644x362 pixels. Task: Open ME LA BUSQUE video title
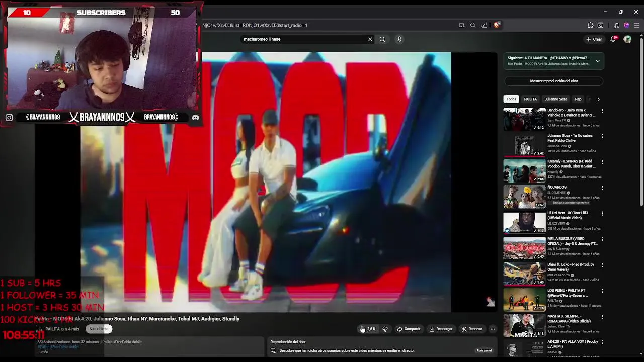click(x=572, y=241)
